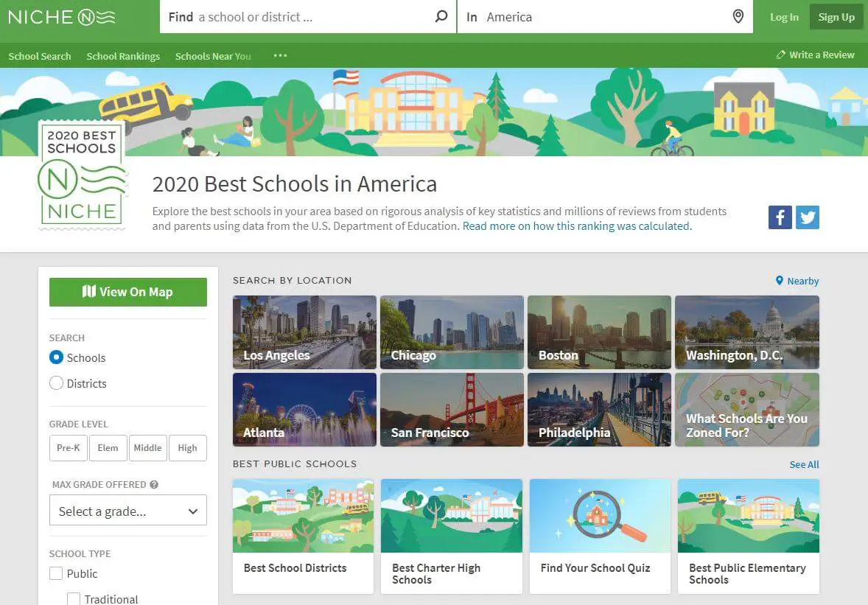This screenshot has height=605, width=868.
Task: Click the Niche logo in header
Action: pyautogui.click(x=61, y=17)
